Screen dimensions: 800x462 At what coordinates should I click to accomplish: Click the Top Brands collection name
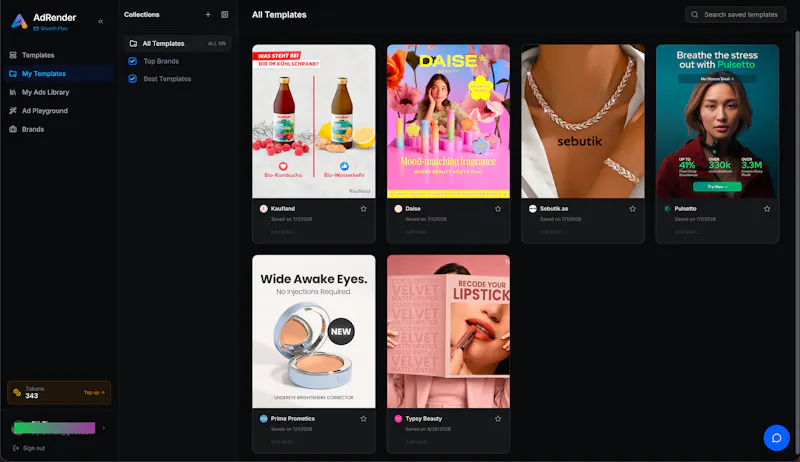pos(161,61)
